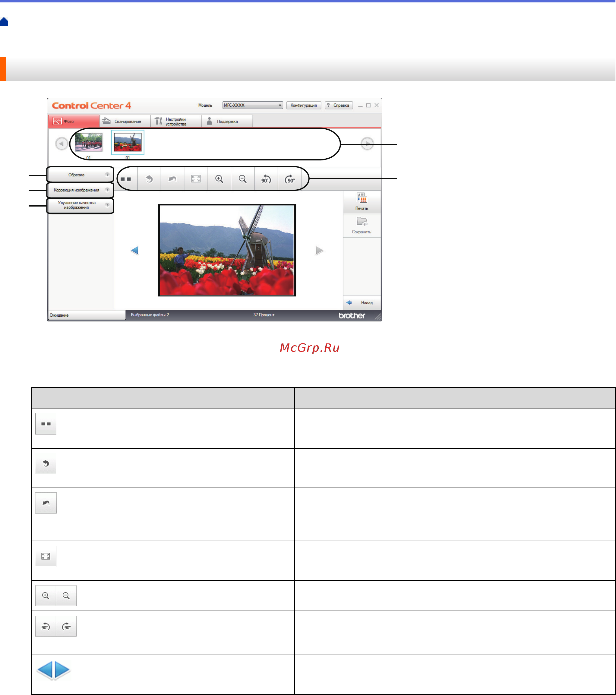Rotate the photo 90 degrees counterclockwise
Viewport: 616px width, 695px height.
(266, 179)
